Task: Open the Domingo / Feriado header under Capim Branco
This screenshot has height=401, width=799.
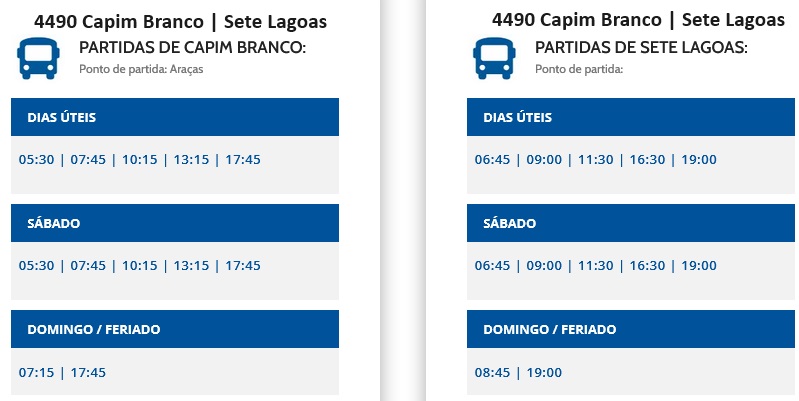Action: click(175, 329)
